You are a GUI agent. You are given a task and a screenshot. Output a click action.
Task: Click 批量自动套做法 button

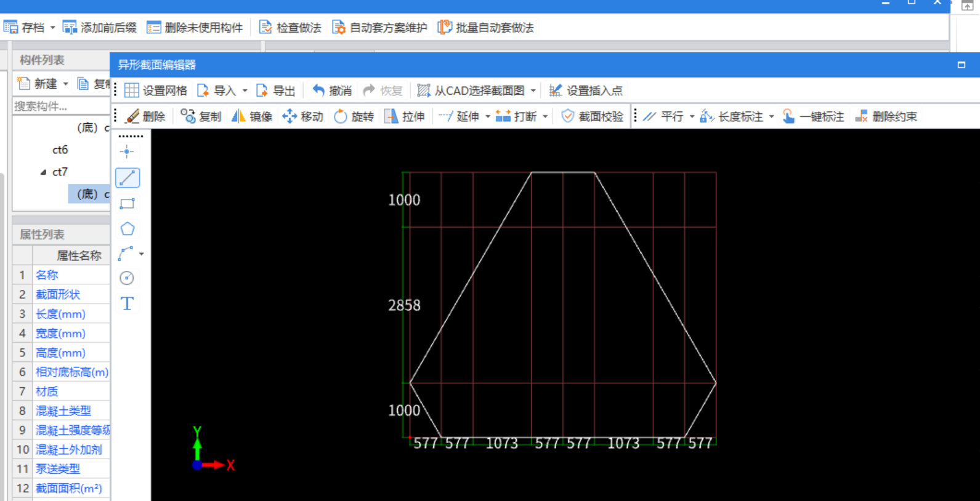[x=486, y=28]
